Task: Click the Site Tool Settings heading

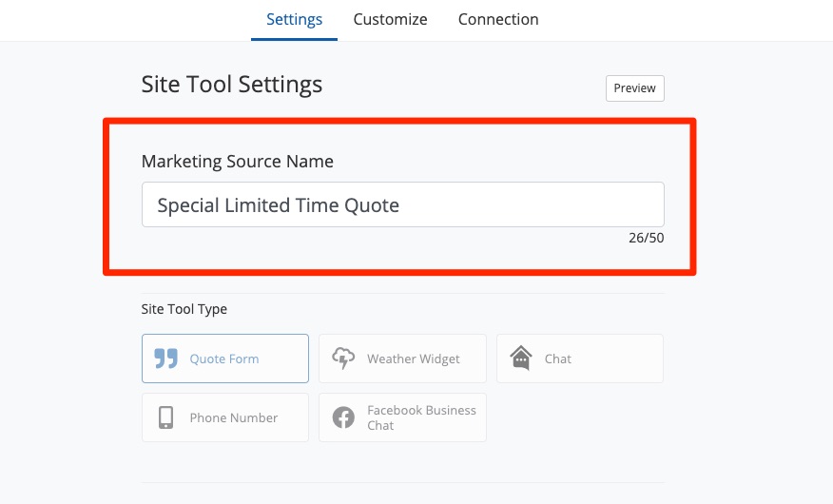Action: click(x=232, y=84)
